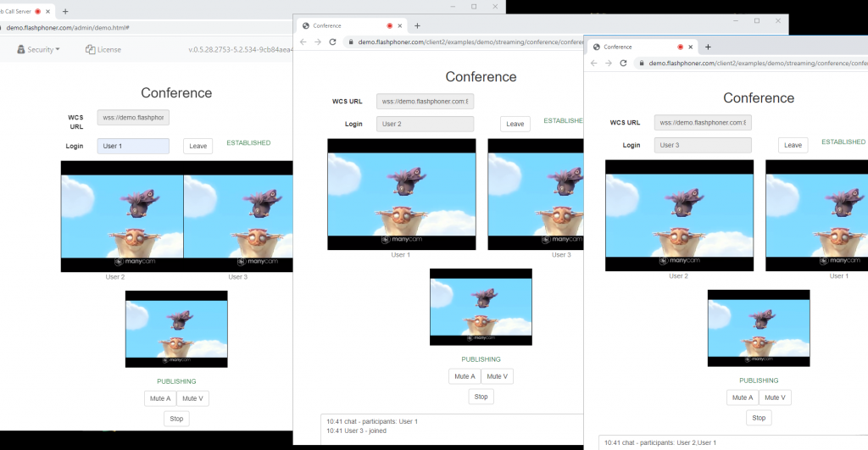Viewport: 868px width, 450px height.
Task: Go back in the User 2 browser window
Action: [303, 42]
